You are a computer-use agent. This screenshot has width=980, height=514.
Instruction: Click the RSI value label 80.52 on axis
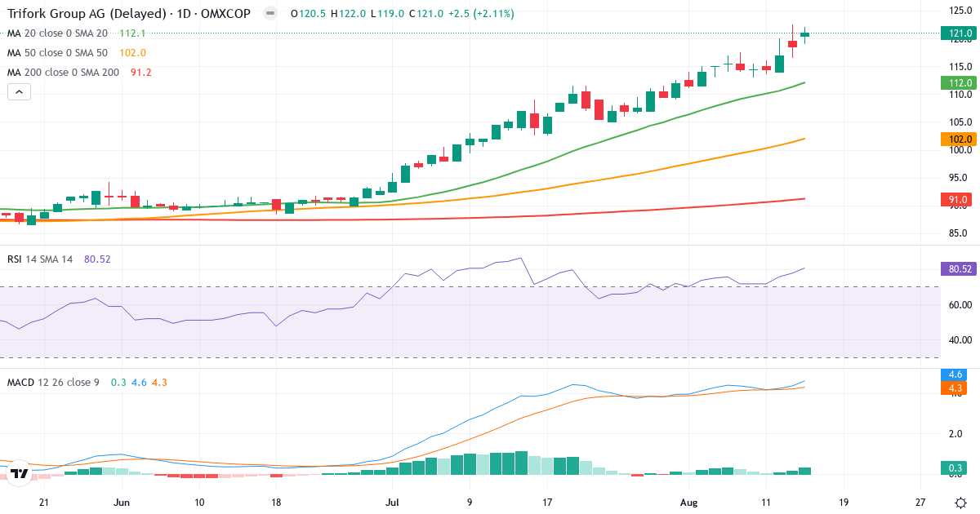tap(959, 268)
